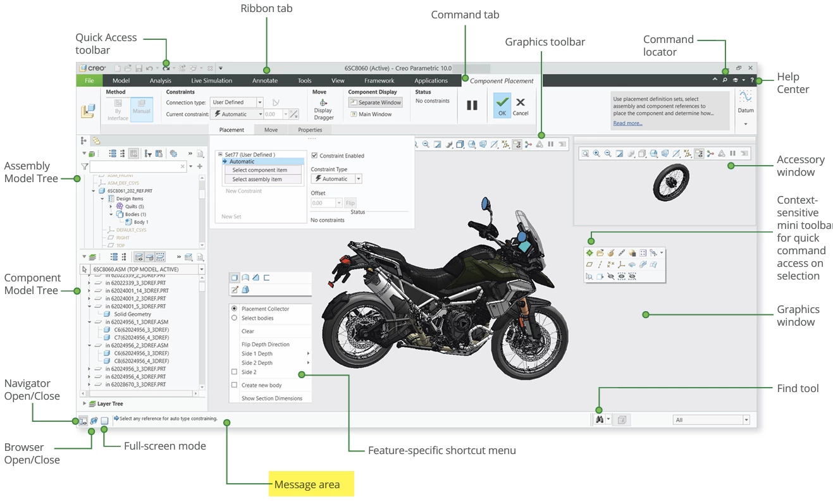This screenshot has width=833, height=504.
Task: Open the Command locator search icon
Action: [x=725, y=80]
